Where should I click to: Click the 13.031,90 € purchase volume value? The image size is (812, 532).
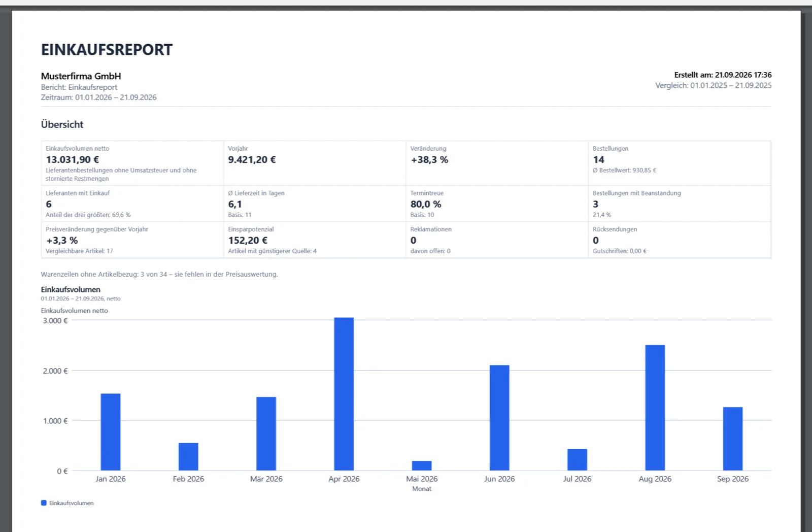click(x=73, y=159)
